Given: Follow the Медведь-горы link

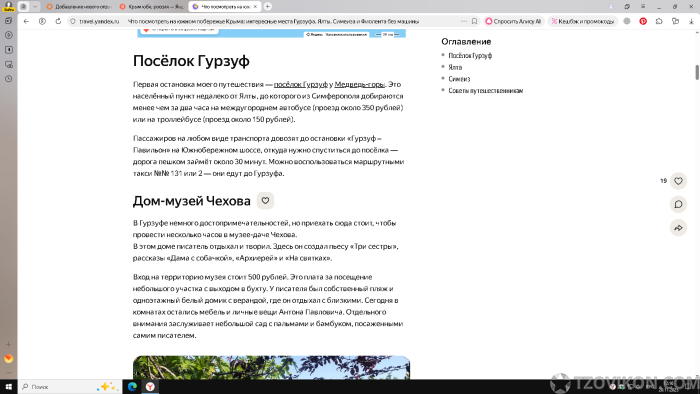Looking at the screenshot, I should [359, 84].
